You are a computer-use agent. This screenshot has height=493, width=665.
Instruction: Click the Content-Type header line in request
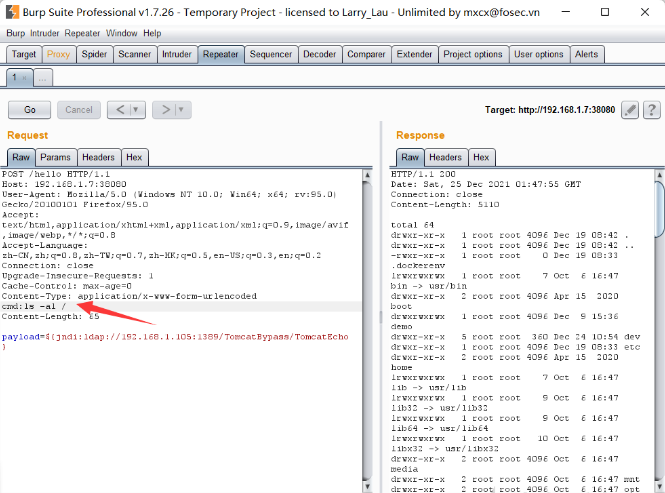click(129, 296)
